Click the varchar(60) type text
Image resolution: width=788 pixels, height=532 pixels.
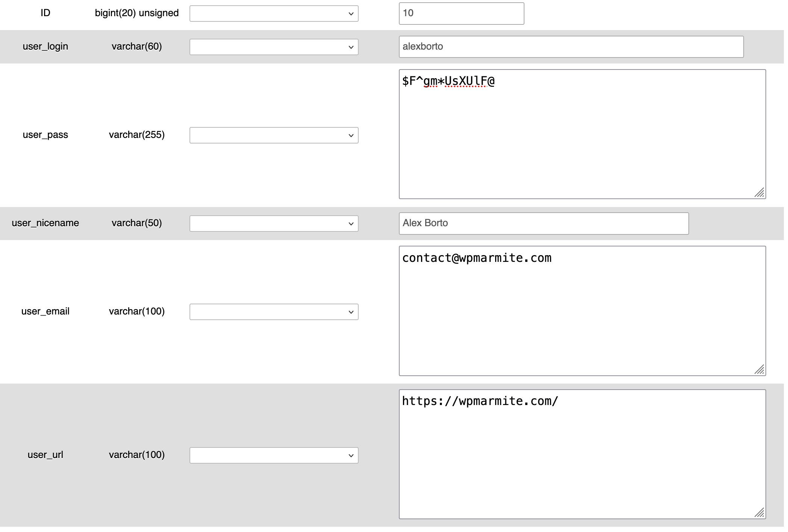[x=137, y=47]
